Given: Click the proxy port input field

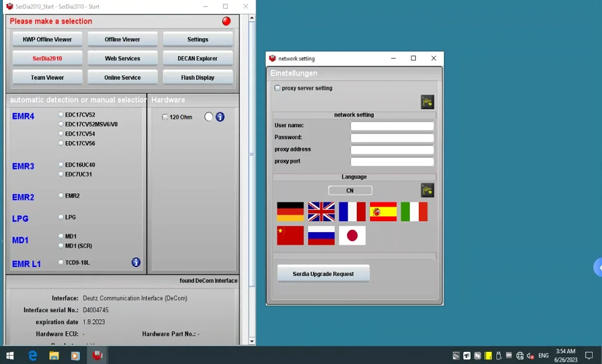Looking at the screenshot, I should 392,162.
